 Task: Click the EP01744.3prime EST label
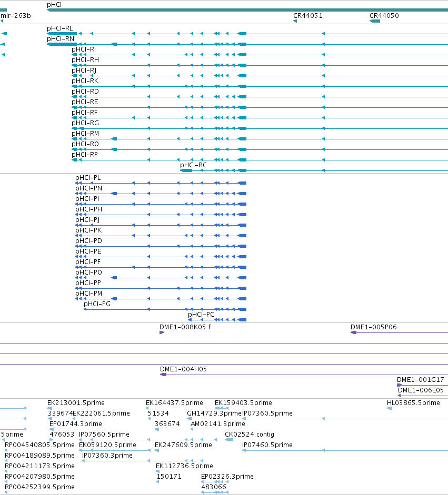pos(76,423)
